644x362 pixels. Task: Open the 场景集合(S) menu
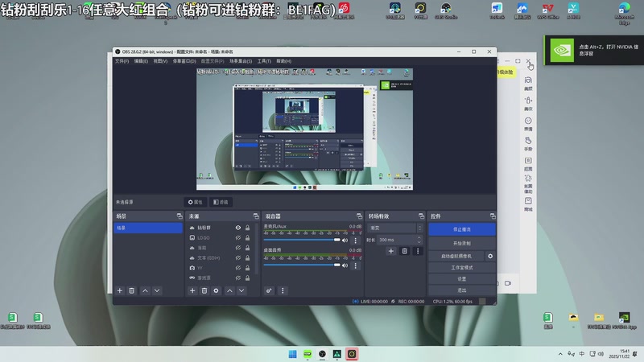(241, 61)
